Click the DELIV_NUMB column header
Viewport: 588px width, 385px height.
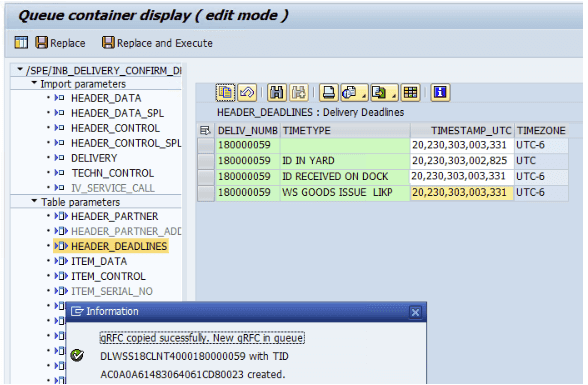tap(248, 130)
